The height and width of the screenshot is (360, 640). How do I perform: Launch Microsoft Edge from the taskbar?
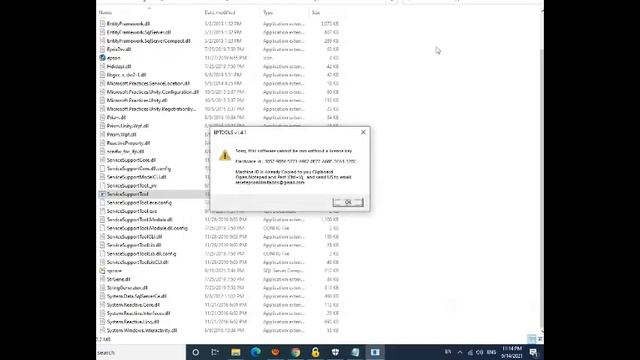point(256,352)
